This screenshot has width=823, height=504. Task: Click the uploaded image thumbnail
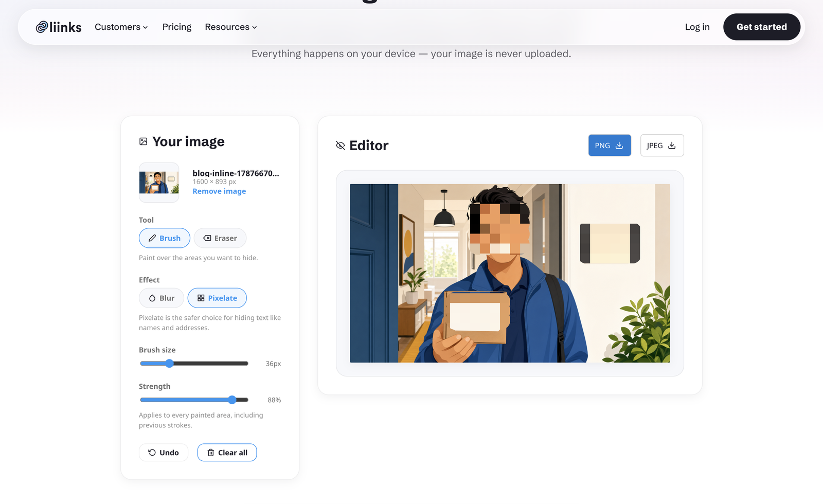click(x=159, y=183)
